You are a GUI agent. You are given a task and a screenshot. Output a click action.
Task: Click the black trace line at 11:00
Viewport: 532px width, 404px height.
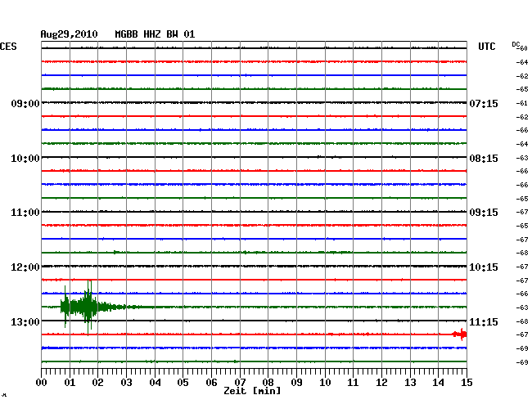[254, 212]
